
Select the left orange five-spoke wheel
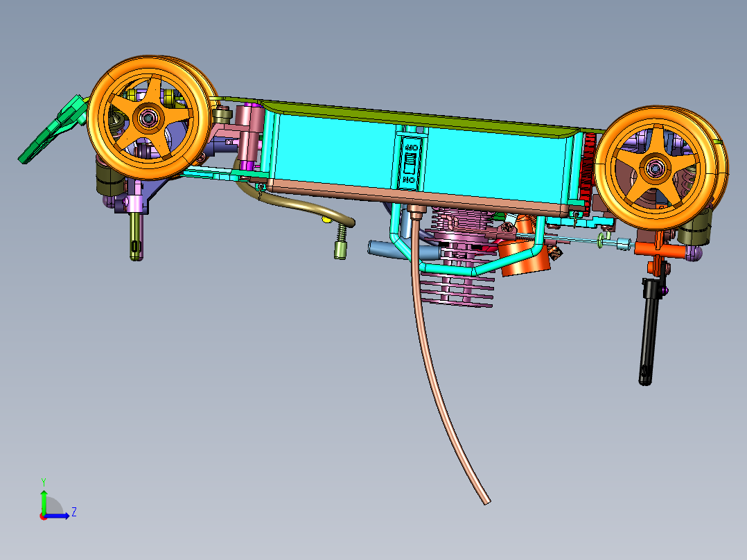(150, 117)
